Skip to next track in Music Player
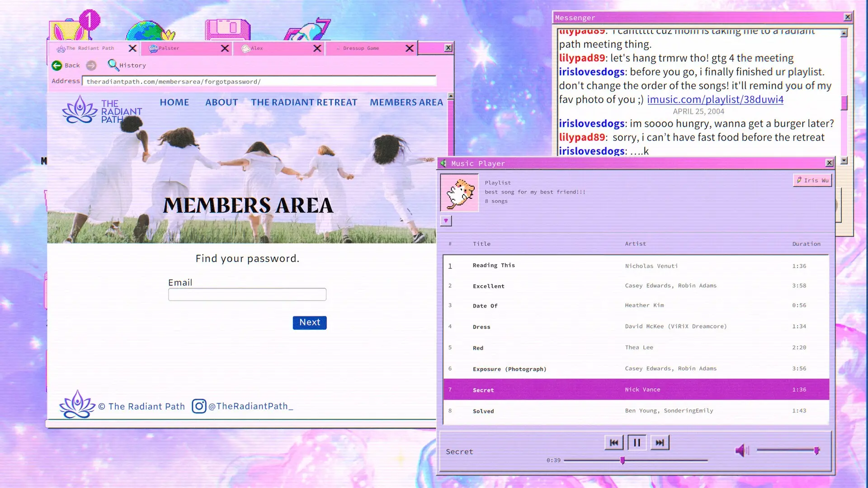 pyautogui.click(x=660, y=443)
